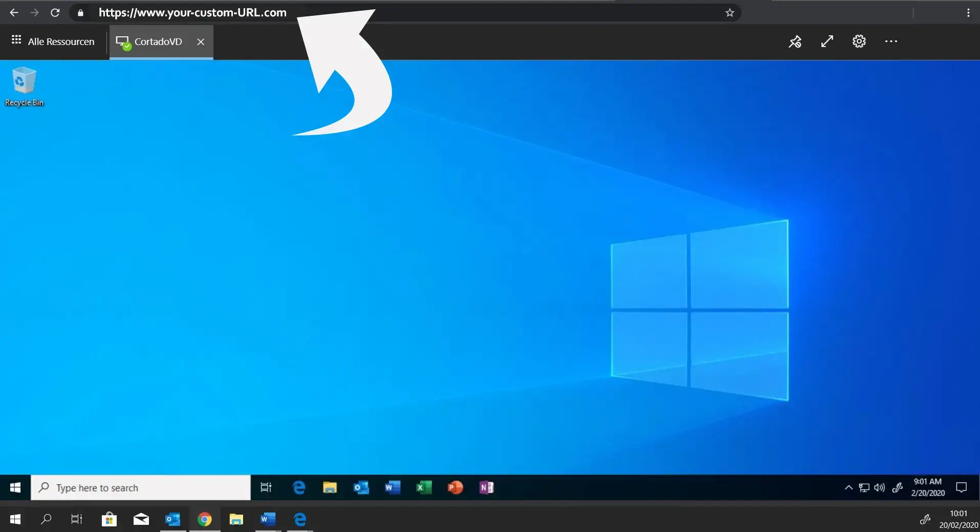980x532 pixels.
Task: Open OneNote in the remote desktop taskbar
Action: coord(487,487)
